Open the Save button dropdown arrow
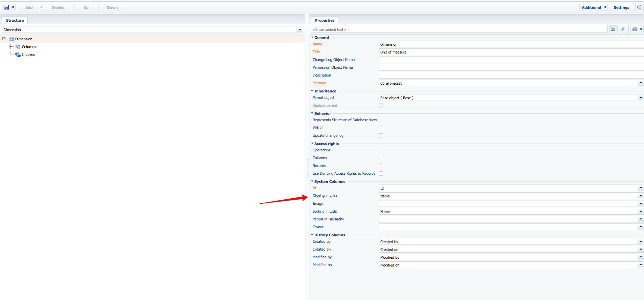 [x=13, y=7]
